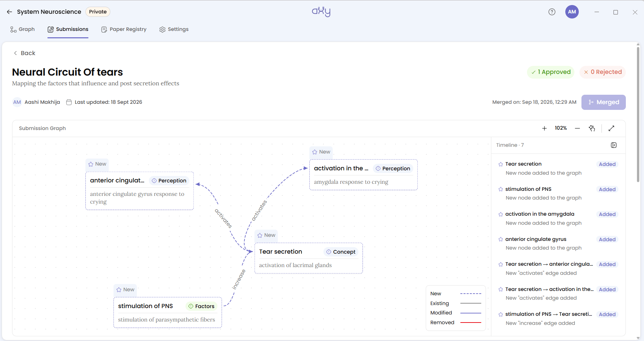
Task: Open the help question mark icon
Action: pyautogui.click(x=552, y=12)
